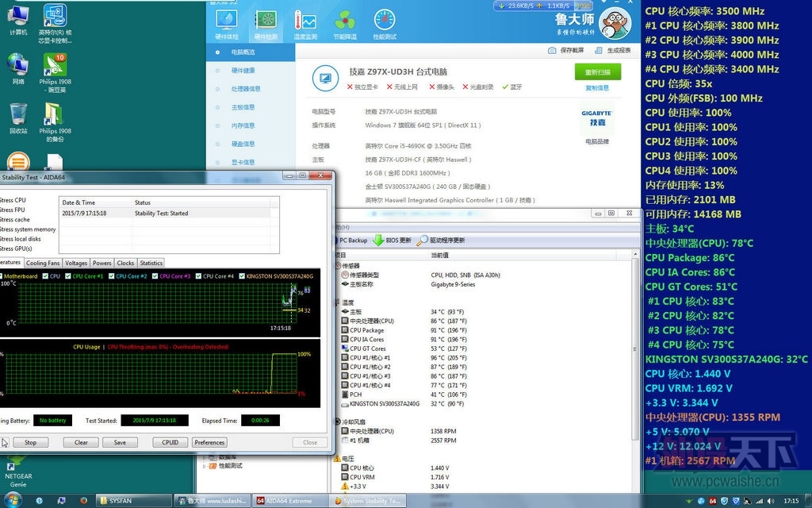Open 硬件体检 hardware checkup in Ludashi
812x508 pixels.
pos(226,25)
